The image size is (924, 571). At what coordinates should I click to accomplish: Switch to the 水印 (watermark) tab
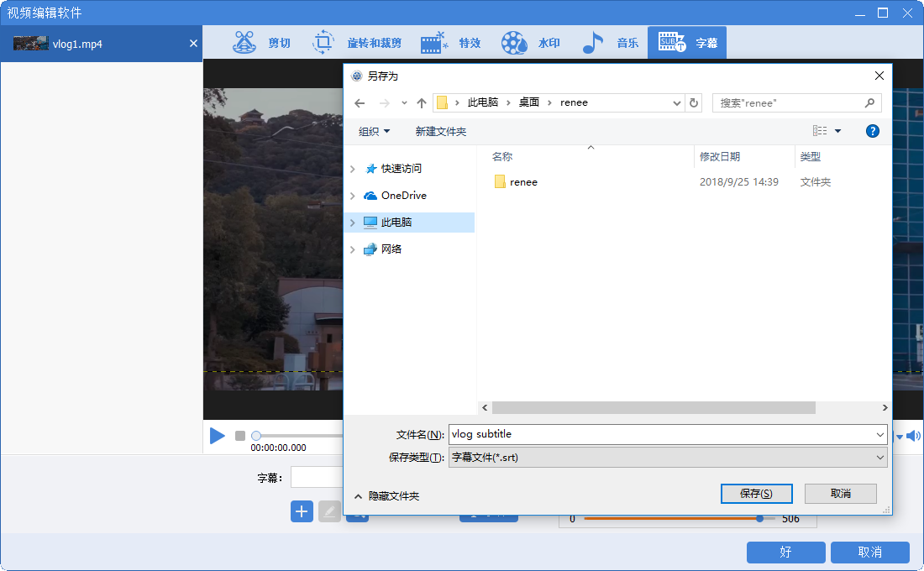pos(531,43)
